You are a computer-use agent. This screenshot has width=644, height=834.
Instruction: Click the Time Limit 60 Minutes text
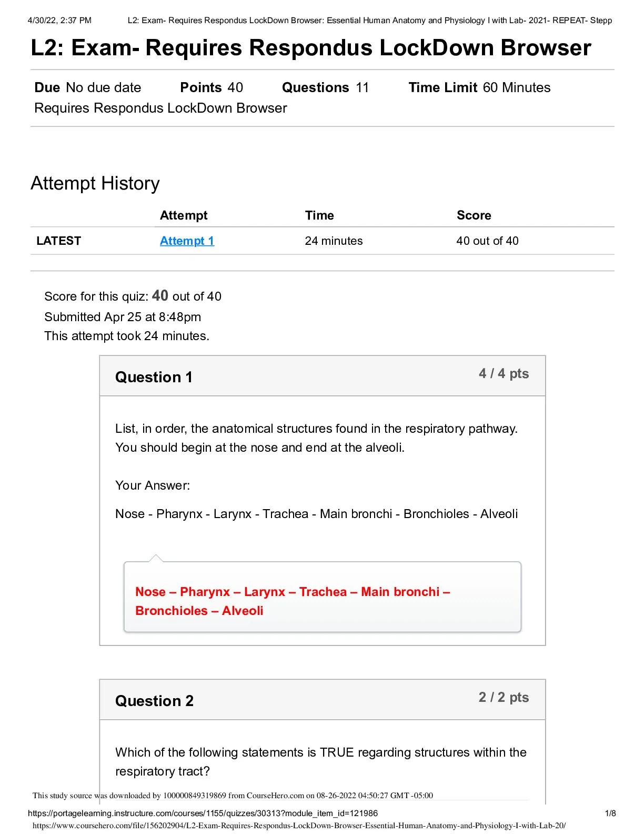pos(479,87)
